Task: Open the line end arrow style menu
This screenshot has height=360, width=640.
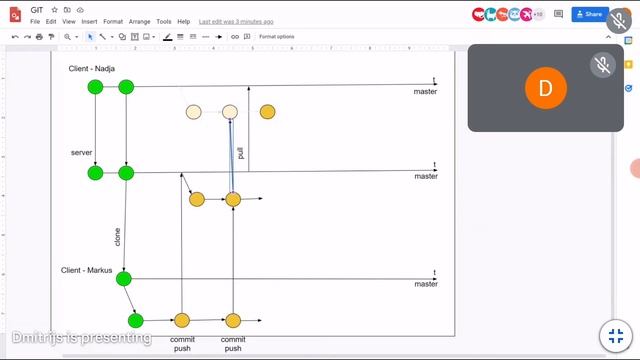Action: pos(218,37)
